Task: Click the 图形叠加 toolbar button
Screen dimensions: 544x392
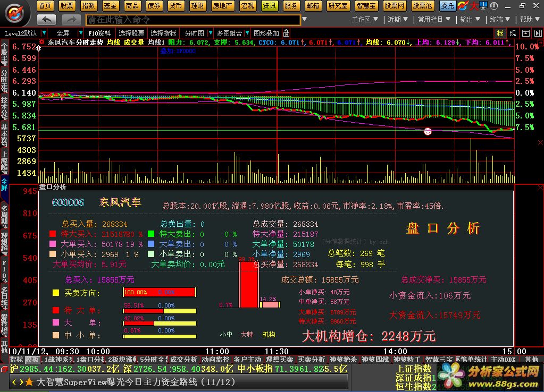Action: [x=266, y=33]
